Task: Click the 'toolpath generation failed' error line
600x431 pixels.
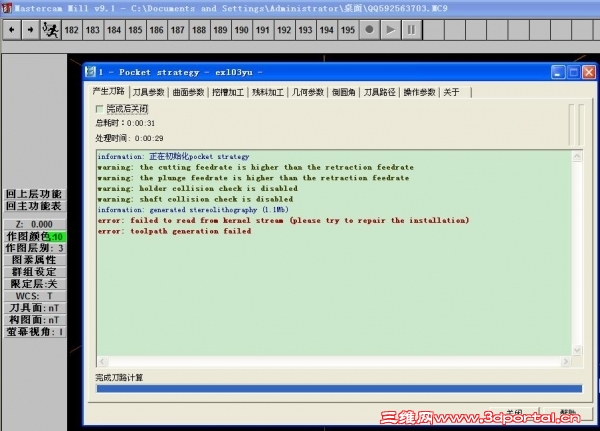Action: (174, 231)
